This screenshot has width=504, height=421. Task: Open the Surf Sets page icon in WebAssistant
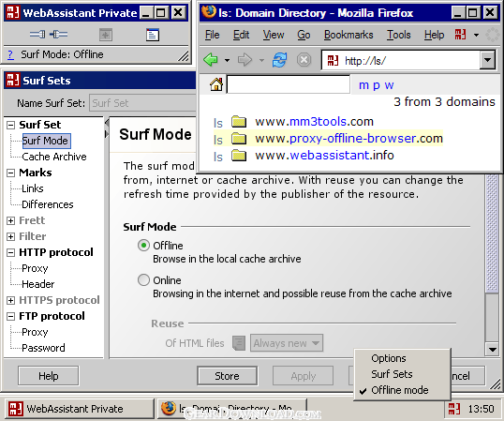(x=153, y=35)
